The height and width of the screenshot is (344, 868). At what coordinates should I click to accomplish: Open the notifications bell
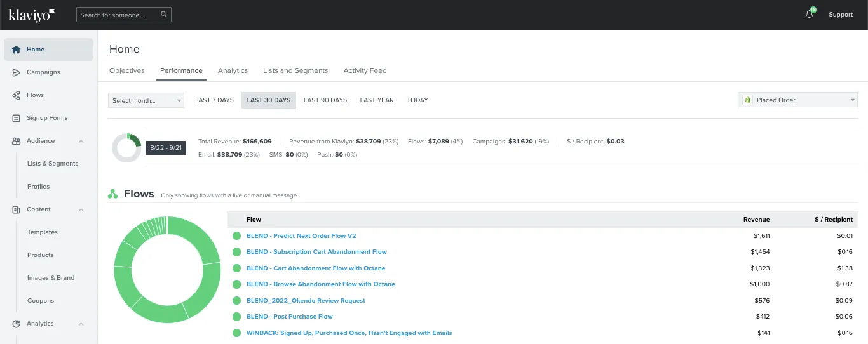tap(810, 14)
